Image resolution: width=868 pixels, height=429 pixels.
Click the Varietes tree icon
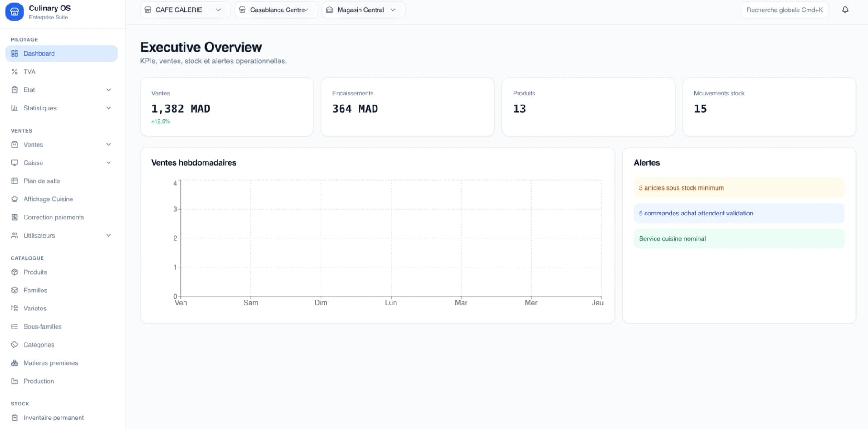coord(14,308)
